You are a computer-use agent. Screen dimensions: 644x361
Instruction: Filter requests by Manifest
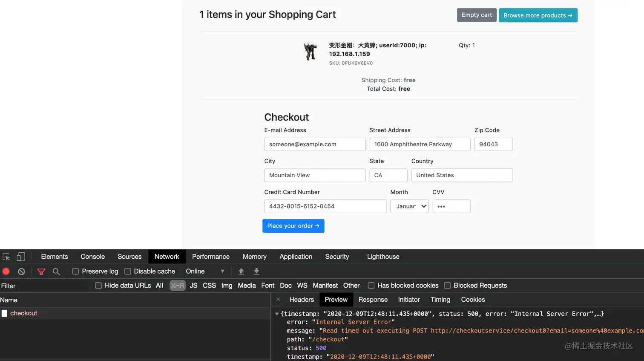click(325, 286)
